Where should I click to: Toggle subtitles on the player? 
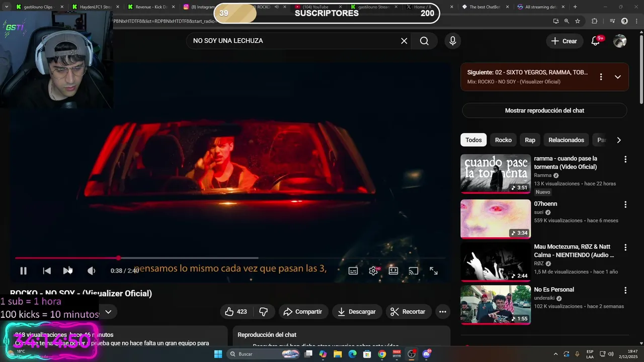[353, 271]
